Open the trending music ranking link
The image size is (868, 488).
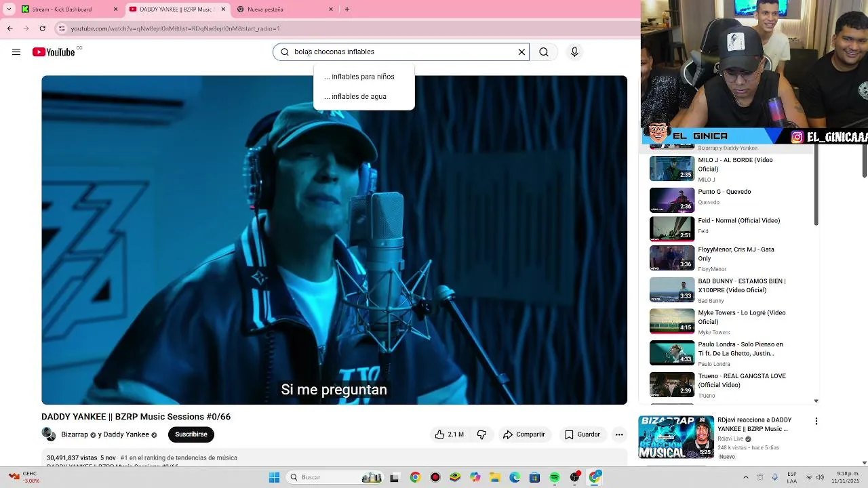[x=179, y=458]
